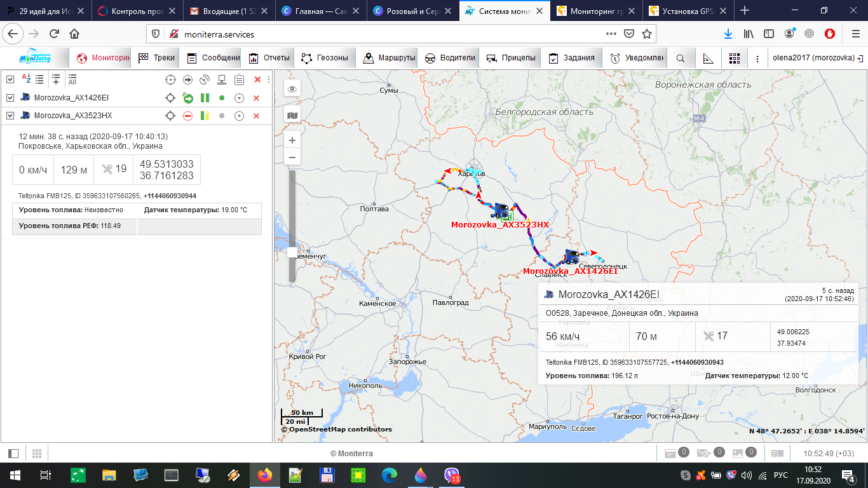
Task: Click header crosshair locate-all column icon
Action: 170,79
